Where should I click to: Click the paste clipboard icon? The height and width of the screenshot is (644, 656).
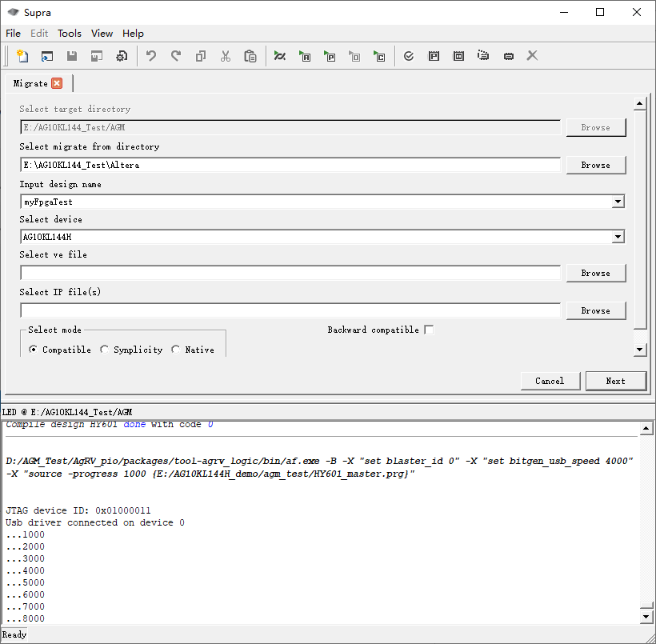(250, 56)
